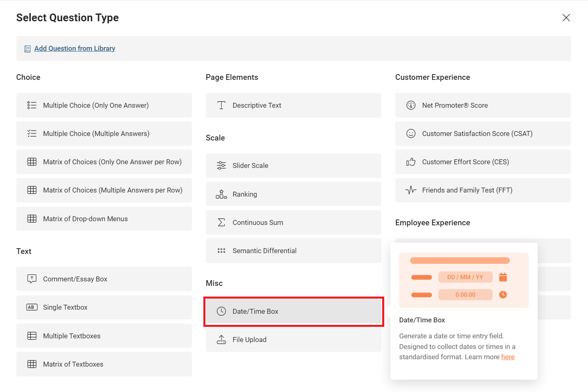The image size is (588, 392).
Task: Click the Matrix of Drop-down Menus grid icon
Action: point(32,219)
